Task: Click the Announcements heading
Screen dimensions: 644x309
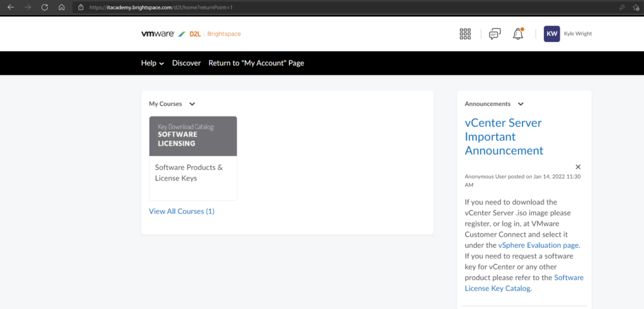Action: [x=487, y=104]
